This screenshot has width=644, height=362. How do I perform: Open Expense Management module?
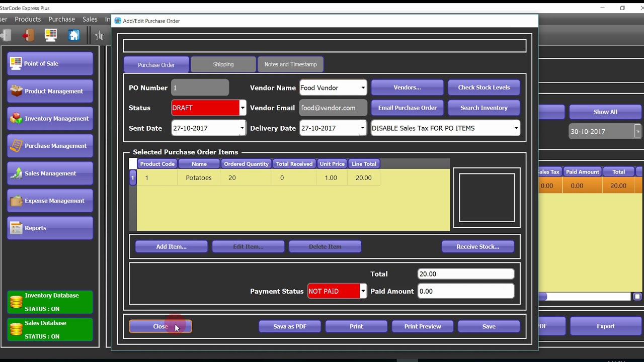[x=50, y=201]
